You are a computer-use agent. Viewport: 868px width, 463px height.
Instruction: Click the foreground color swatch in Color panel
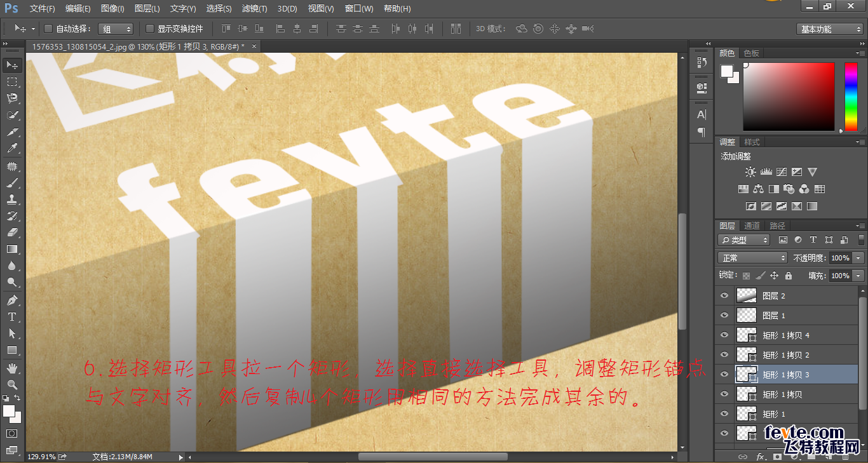point(727,70)
